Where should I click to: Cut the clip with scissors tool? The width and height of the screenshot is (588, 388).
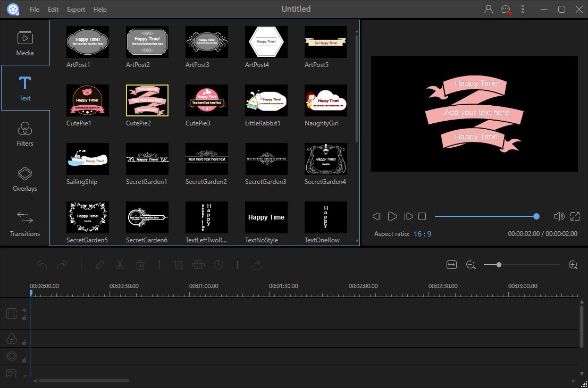[x=120, y=264]
